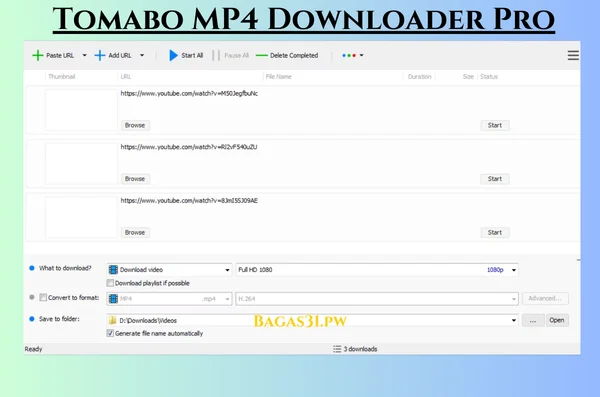The width and height of the screenshot is (600, 397).
Task: Click Start All toolbar label
Action: (192, 56)
